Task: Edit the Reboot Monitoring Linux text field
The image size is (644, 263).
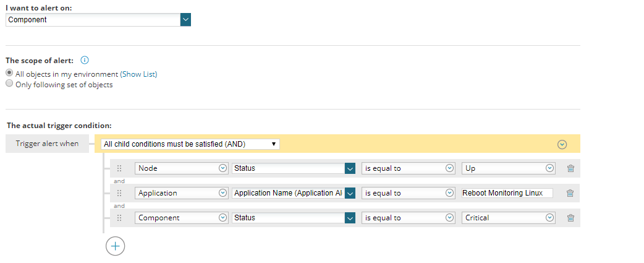Action: [x=507, y=193]
